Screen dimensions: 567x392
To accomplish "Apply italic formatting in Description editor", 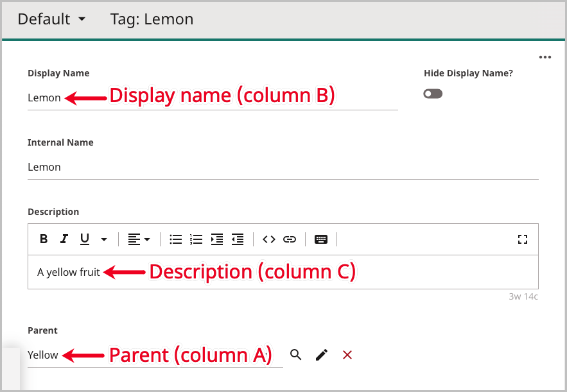I will coord(64,239).
